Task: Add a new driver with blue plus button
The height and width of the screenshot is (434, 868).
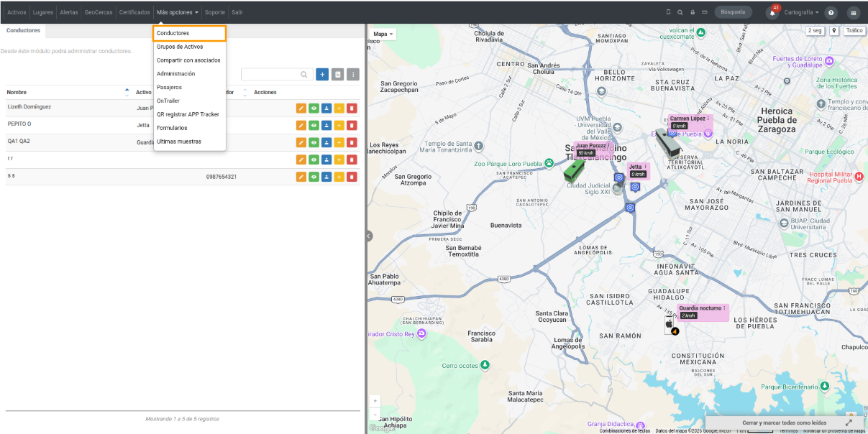Action: (322, 74)
